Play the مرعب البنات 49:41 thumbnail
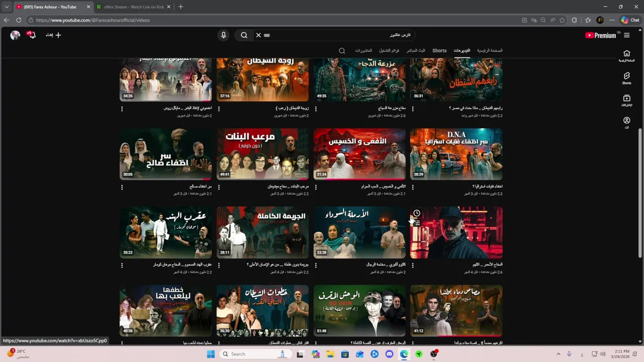The image size is (644, 362). point(263,154)
